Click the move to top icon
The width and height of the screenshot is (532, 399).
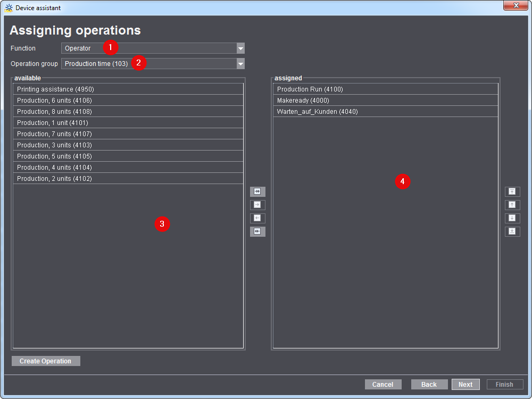512,192
